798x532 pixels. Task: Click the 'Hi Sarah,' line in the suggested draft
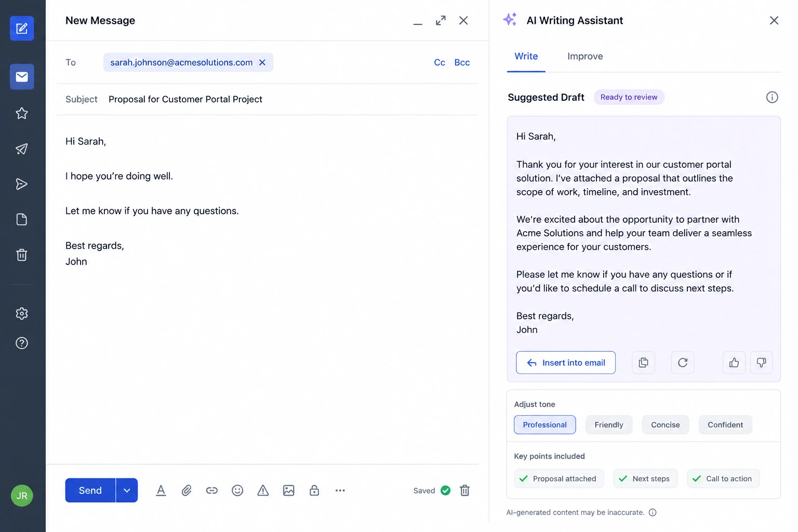[536, 137]
